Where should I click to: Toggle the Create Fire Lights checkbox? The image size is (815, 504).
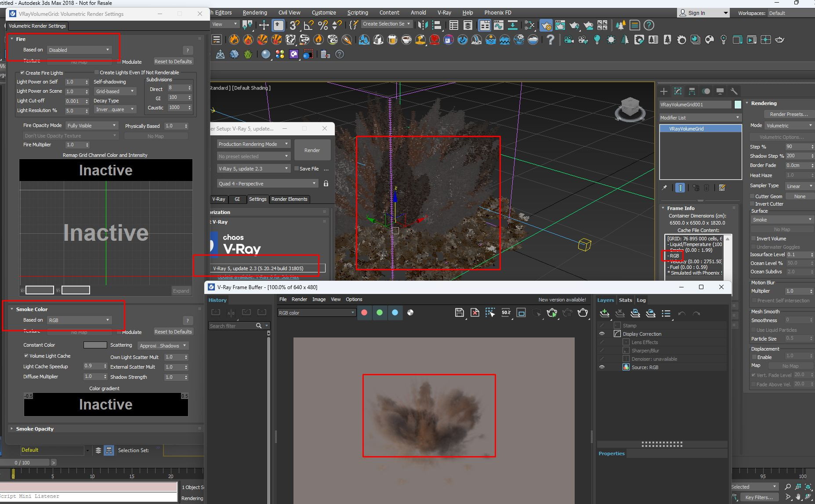[x=22, y=73]
